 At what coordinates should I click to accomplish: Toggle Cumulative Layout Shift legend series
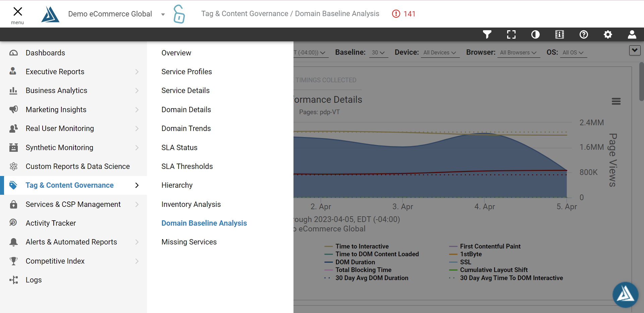[x=488, y=270]
